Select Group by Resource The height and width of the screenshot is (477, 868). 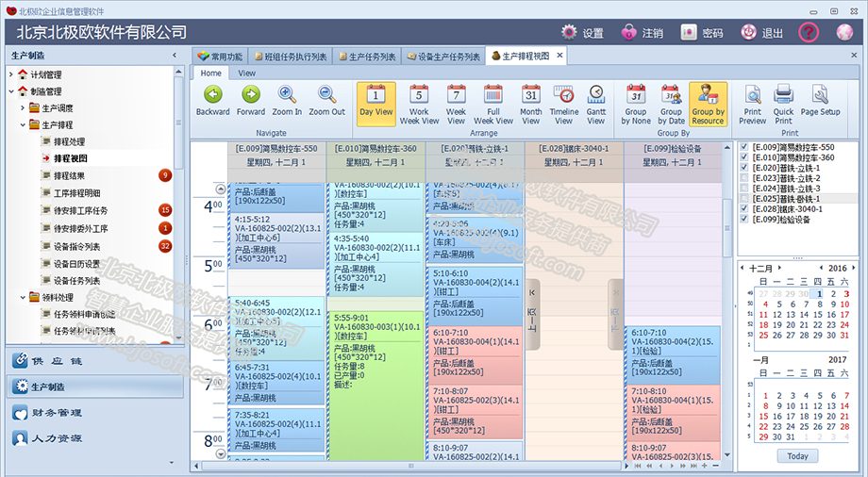tap(708, 104)
